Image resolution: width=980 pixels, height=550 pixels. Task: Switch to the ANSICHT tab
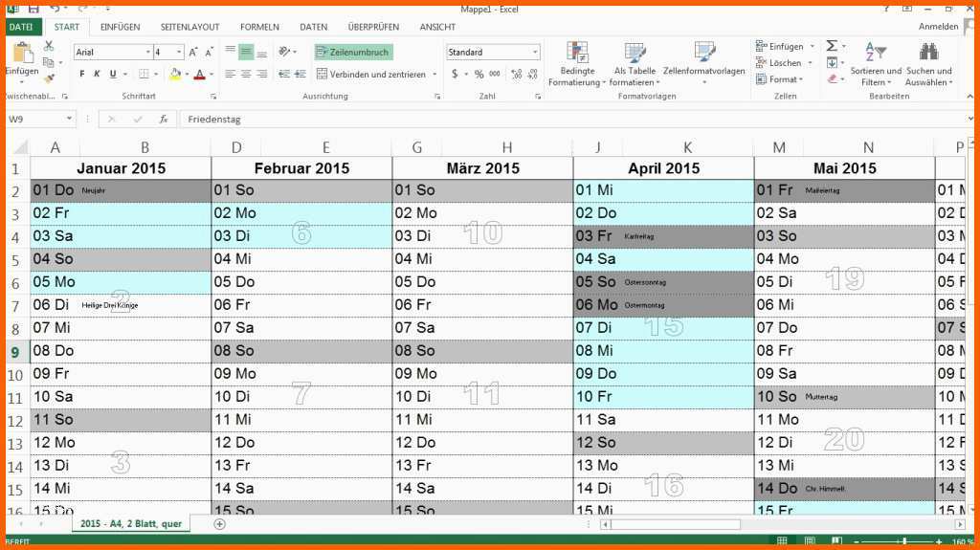pos(437,27)
